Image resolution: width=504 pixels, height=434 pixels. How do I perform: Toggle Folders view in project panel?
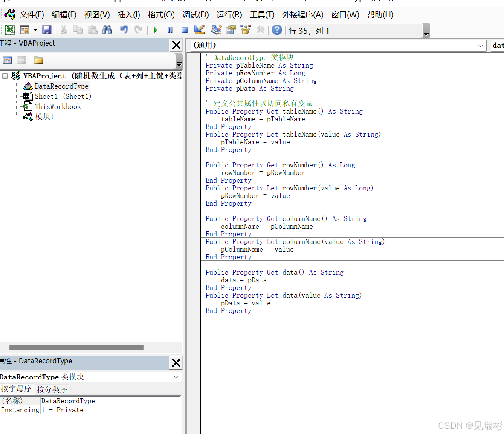pos(38,60)
